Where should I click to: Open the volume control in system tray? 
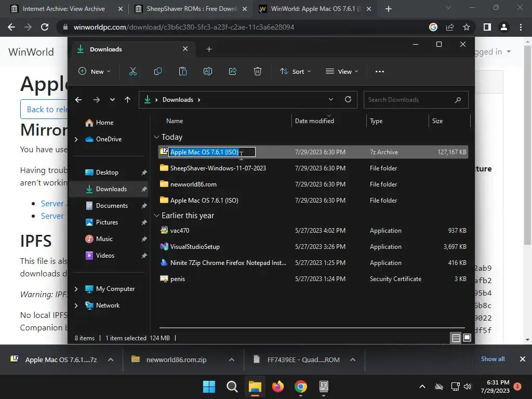(x=468, y=387)
